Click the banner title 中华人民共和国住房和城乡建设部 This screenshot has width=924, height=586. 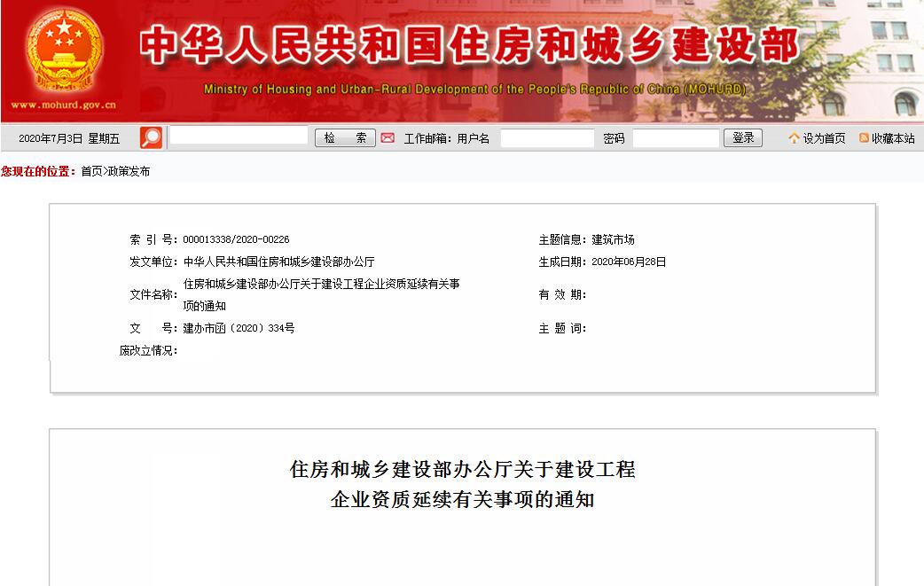coord(470,44)
